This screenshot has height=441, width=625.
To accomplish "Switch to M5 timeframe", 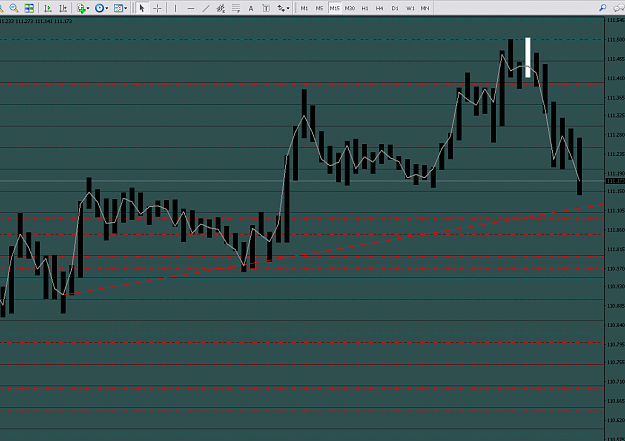I will coord(319,8).
